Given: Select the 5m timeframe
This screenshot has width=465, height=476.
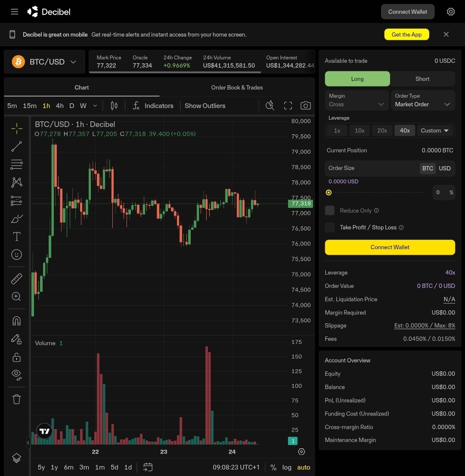Looking at the screenshot, I should click(x=12, y=105).
